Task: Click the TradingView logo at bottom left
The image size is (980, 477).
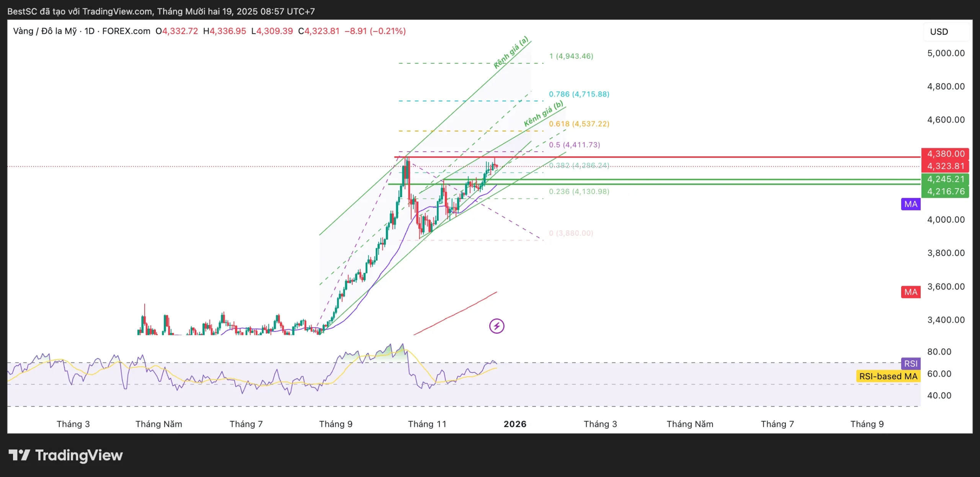Action: [66, 455]
